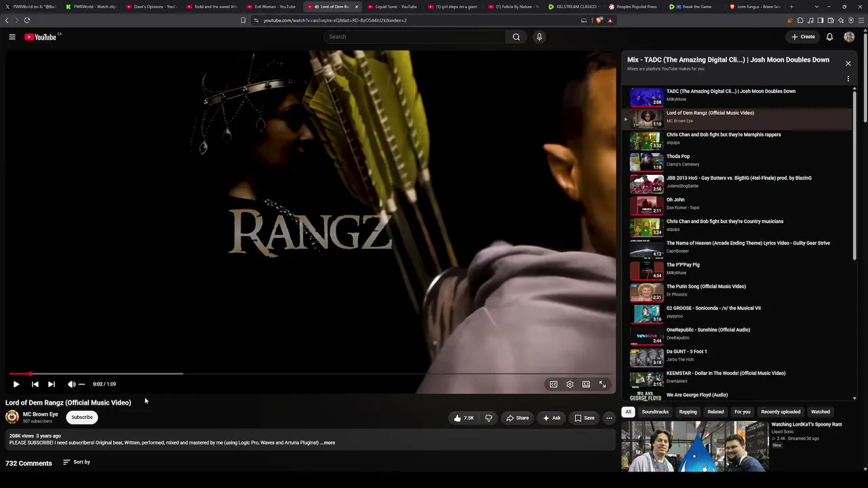Image resolution: width=868 pixels, height=488 pixels.
Task: Open JBB 2013 HoS Gay Butters video
Action: [737, 182]
